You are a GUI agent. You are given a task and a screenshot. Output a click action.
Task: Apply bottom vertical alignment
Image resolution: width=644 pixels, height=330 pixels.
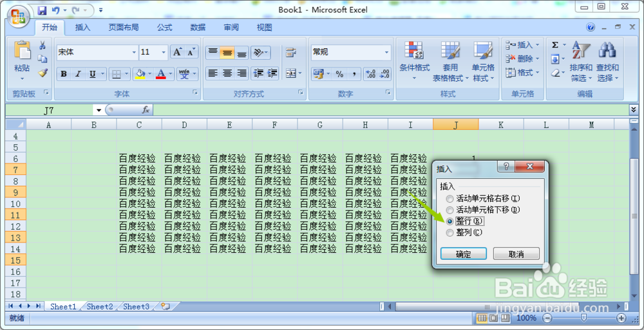point(242,52)
